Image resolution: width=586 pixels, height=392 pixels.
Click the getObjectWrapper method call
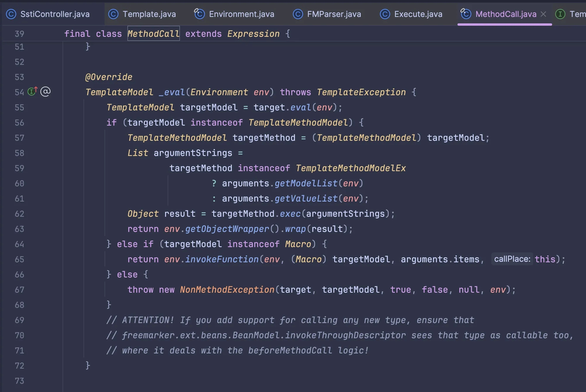pos(227,229)
